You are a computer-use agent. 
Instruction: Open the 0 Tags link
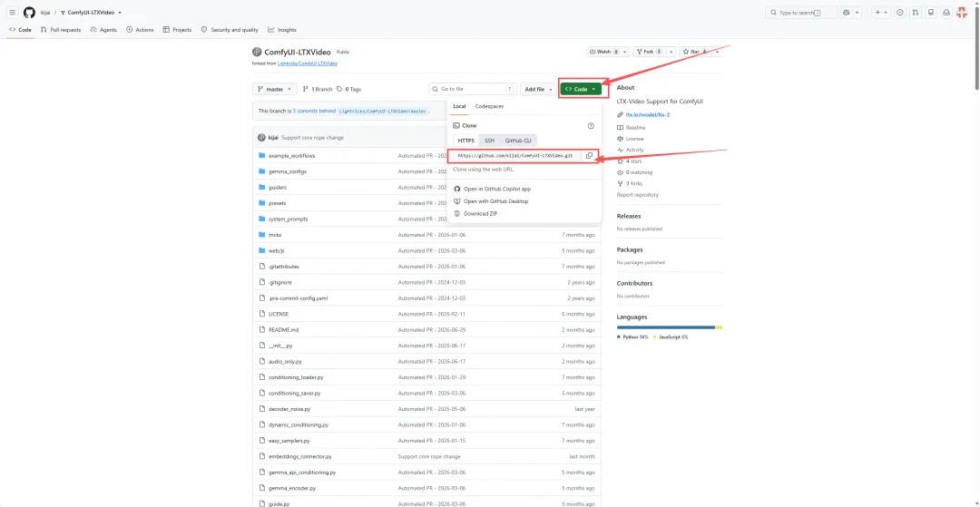(x=348, y=89)
